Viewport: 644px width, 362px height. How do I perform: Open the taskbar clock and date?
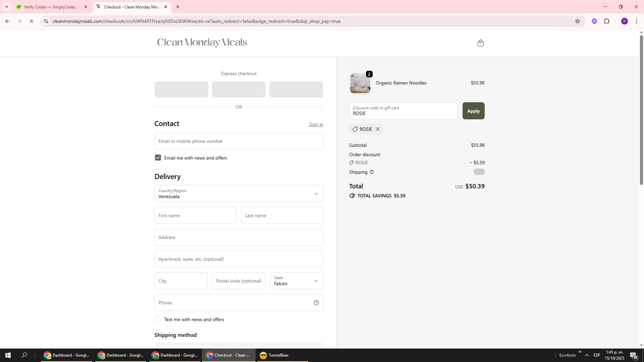click(614, 355)
